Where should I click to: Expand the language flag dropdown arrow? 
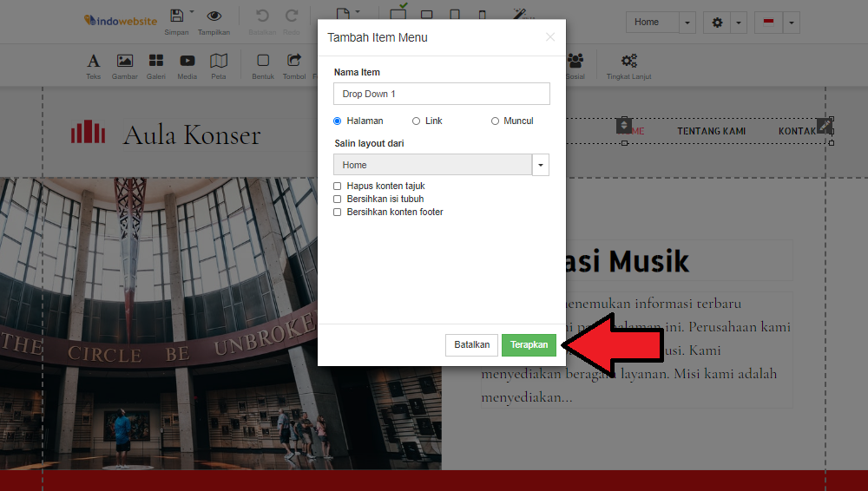[791, 23]
